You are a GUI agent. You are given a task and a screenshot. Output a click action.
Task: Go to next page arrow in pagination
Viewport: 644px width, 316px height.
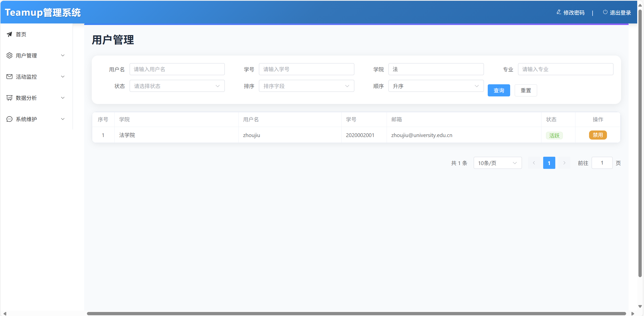564,163
